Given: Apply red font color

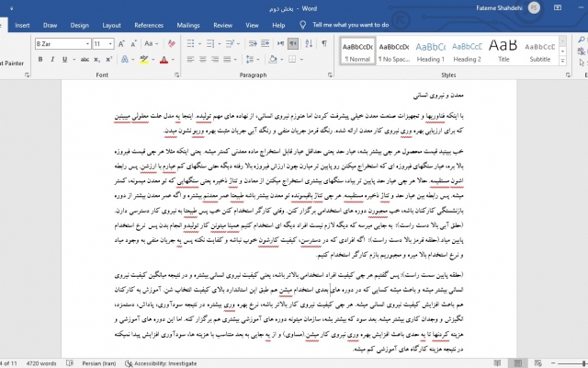Looking at the screenshot, I should click(x=164, y=59).
